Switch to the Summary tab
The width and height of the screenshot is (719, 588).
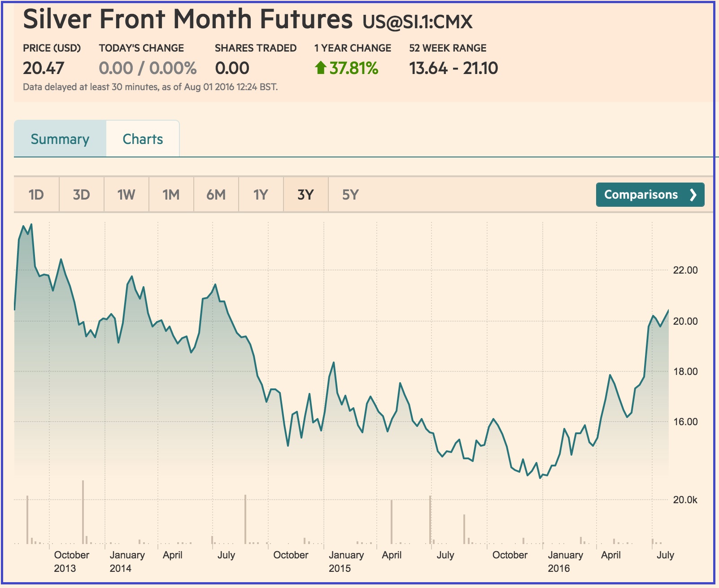[x=60, y=139]
